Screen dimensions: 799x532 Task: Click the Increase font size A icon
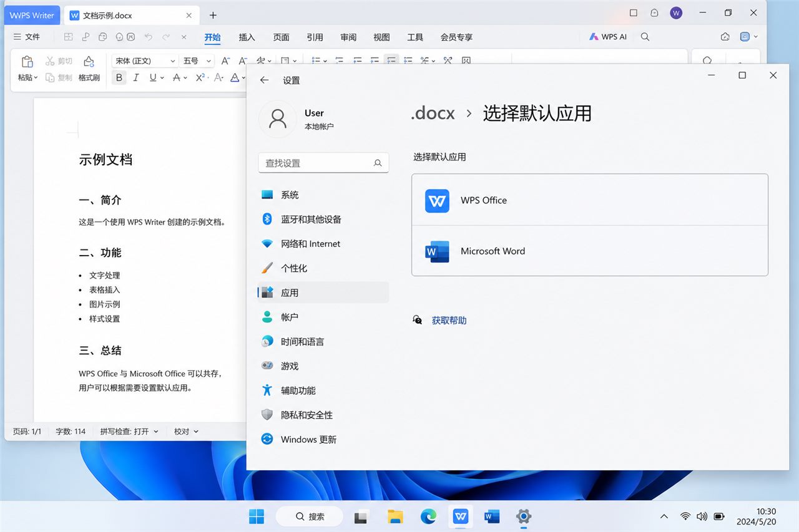pos(225,60)
